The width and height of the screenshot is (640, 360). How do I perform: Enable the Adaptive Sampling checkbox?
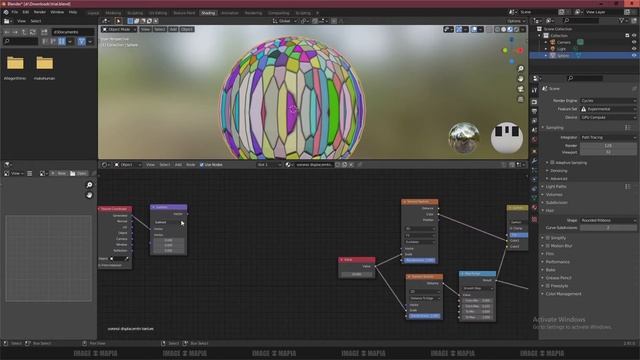click(x=552, y=162)
